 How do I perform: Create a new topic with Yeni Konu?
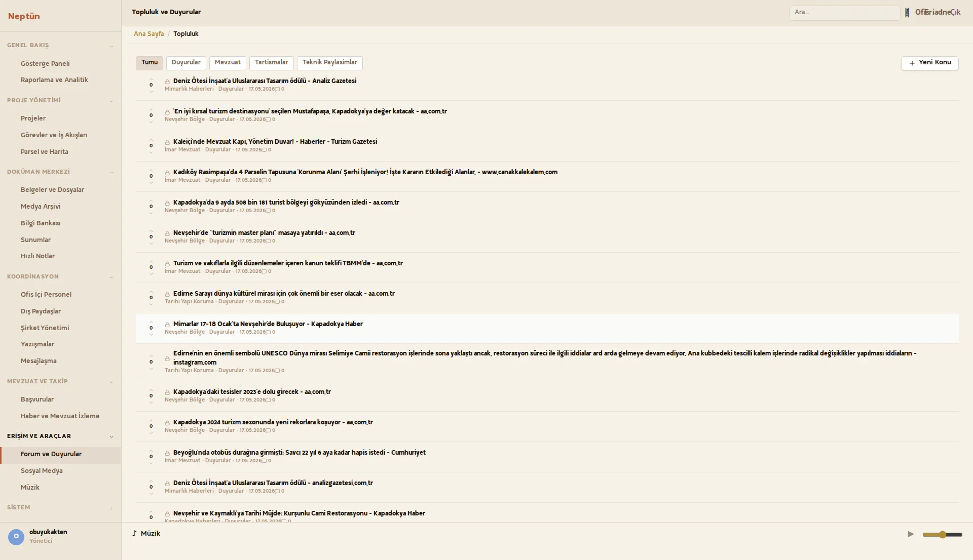tap(930, 63)
